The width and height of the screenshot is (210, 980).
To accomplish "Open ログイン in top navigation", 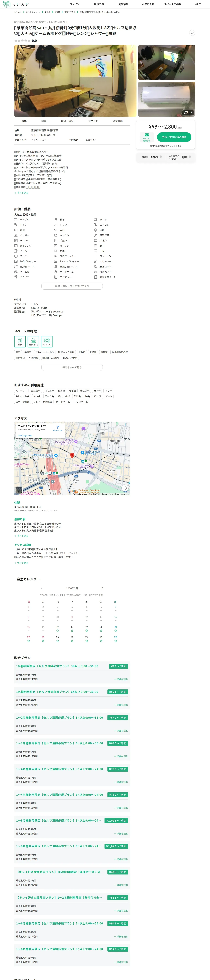I will coord(74,4).
